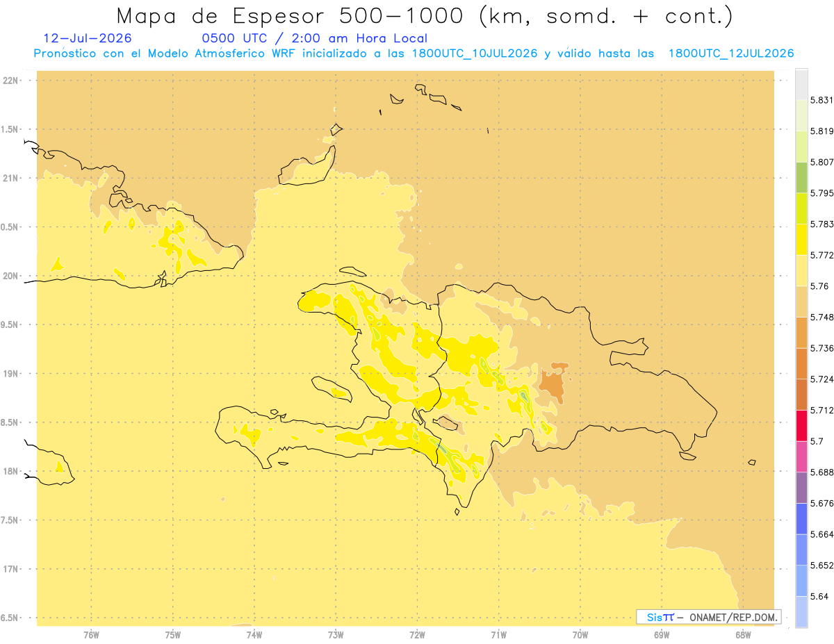Click the 71W longitude label
Viewport: 834px width, 644px height.
click(x=499, y=635)
